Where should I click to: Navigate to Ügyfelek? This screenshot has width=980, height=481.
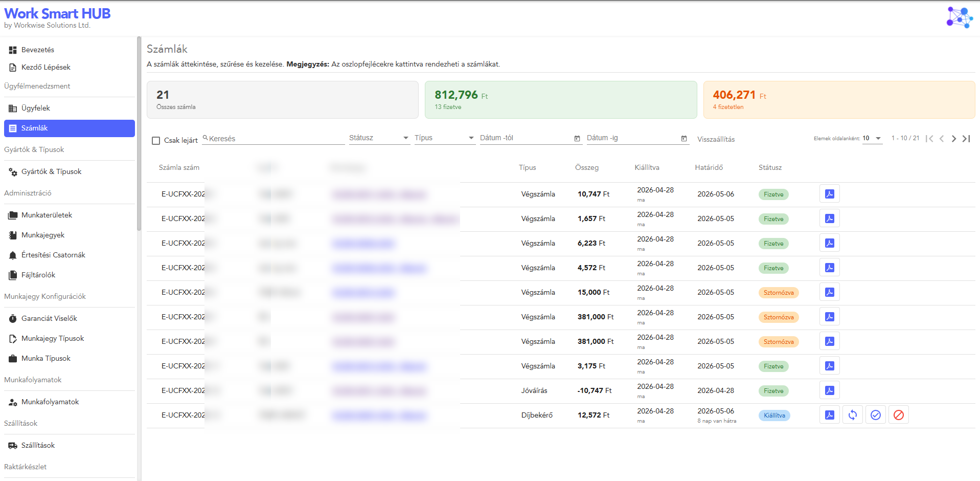(x=70, y=108)
